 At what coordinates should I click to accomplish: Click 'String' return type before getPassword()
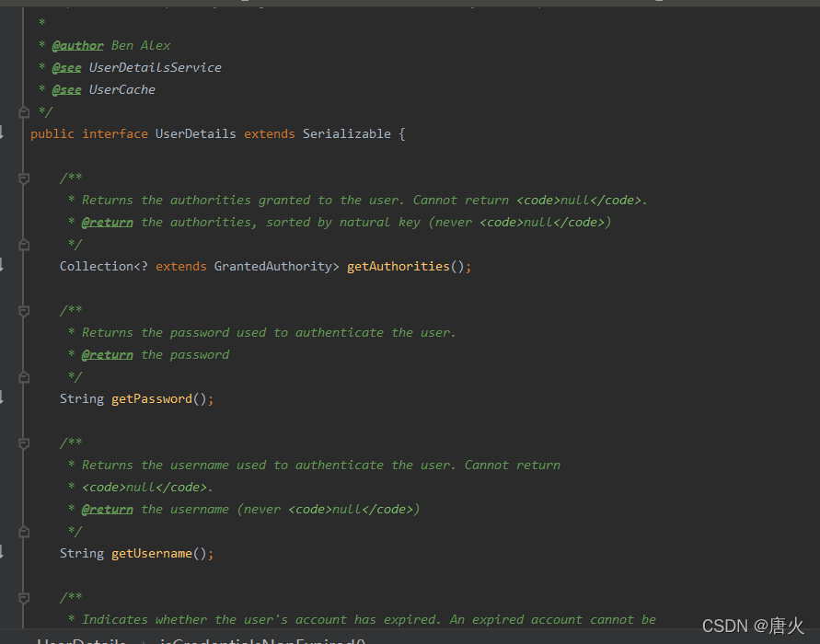pyautogui.click(x=82, y=399)
